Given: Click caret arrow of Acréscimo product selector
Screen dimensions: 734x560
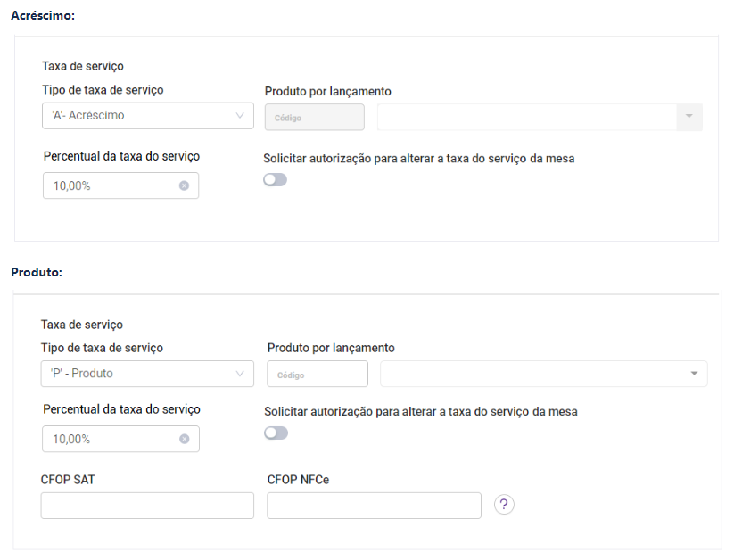Looking at the screenshot, I should coord(689,118).
